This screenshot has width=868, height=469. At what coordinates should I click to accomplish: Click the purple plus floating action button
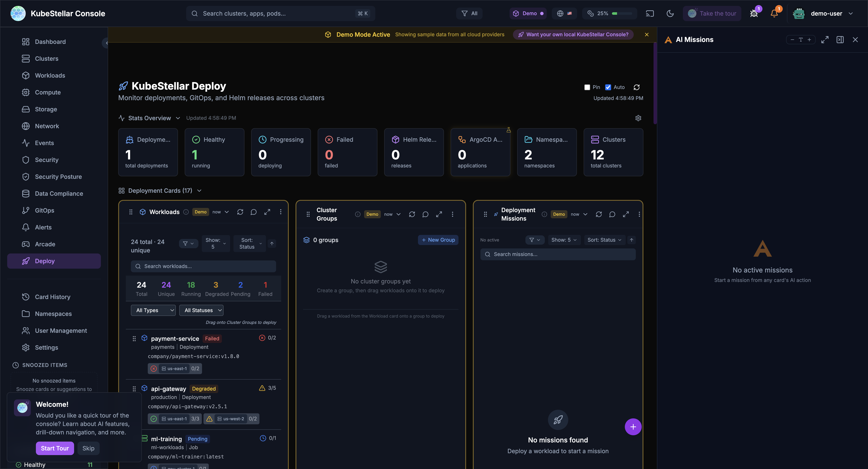click(x=633, y=427)
